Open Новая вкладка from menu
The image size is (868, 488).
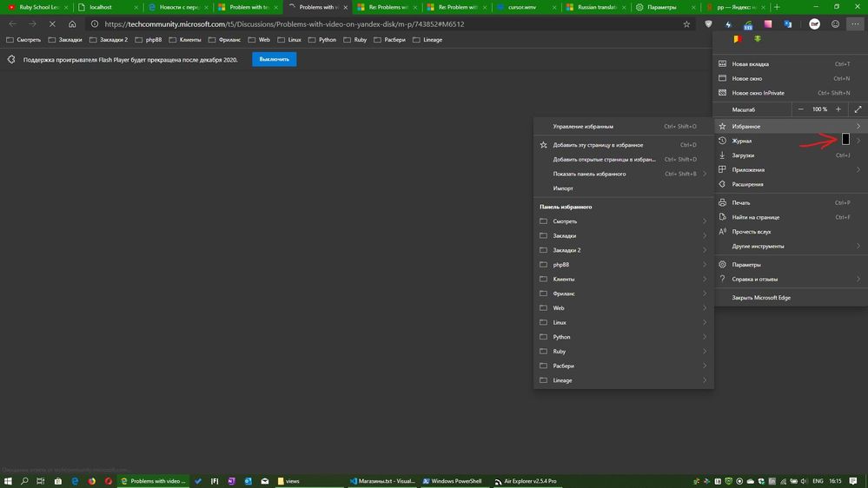tap(790, 64)
